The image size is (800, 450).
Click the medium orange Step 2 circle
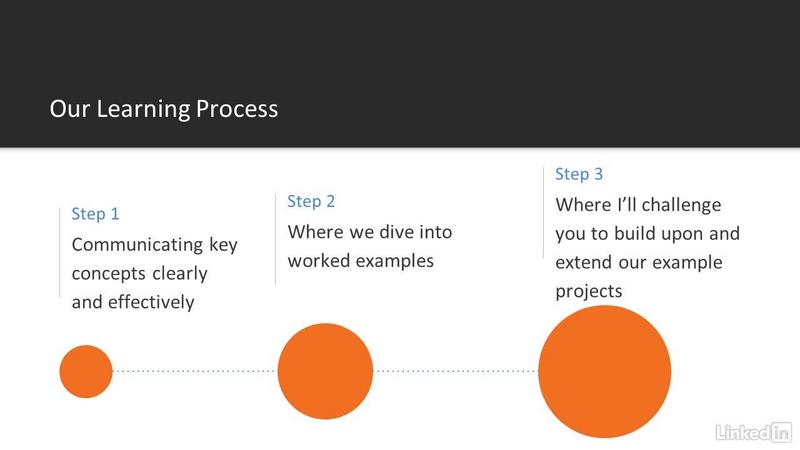point(326,371)
